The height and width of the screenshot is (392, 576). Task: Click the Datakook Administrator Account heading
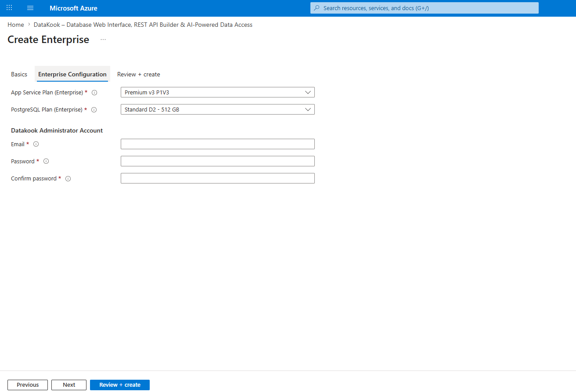tap(57, 130)
